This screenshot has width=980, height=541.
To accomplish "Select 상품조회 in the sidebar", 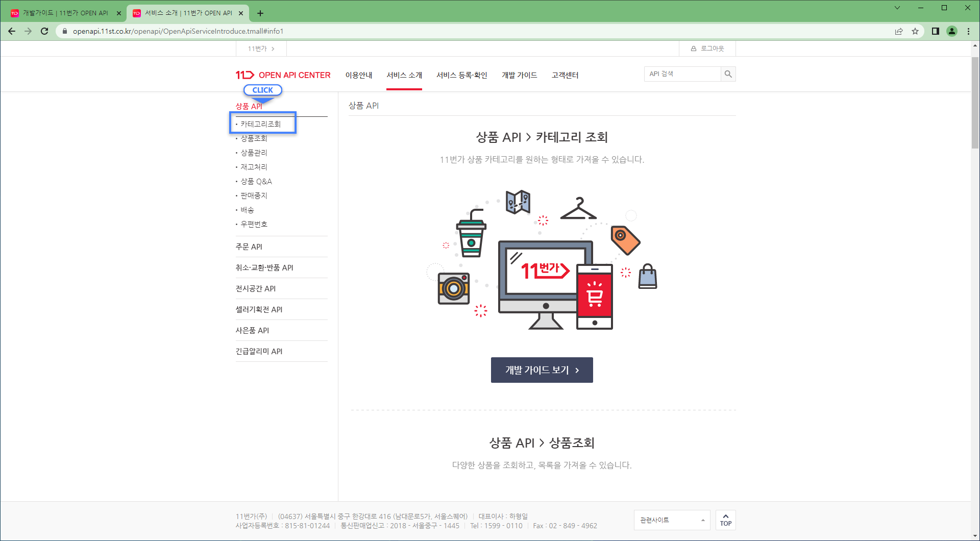I will pos(254,138).
